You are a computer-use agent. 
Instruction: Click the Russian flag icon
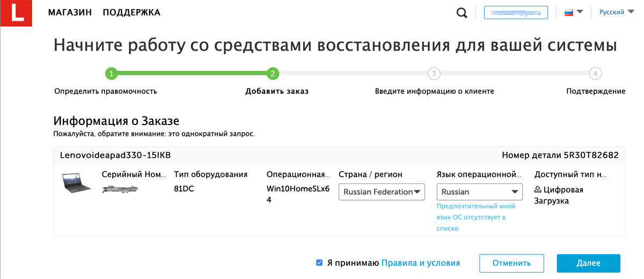coord(569,12)
